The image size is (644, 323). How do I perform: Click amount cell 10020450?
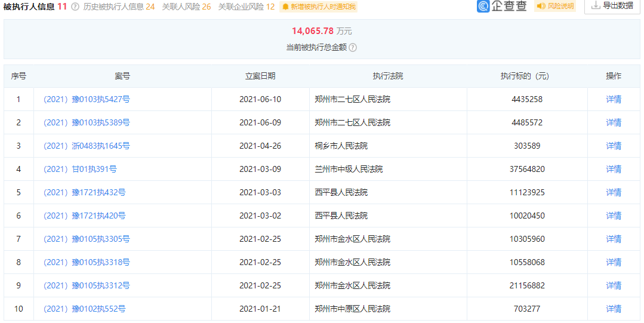click(527, 216)
